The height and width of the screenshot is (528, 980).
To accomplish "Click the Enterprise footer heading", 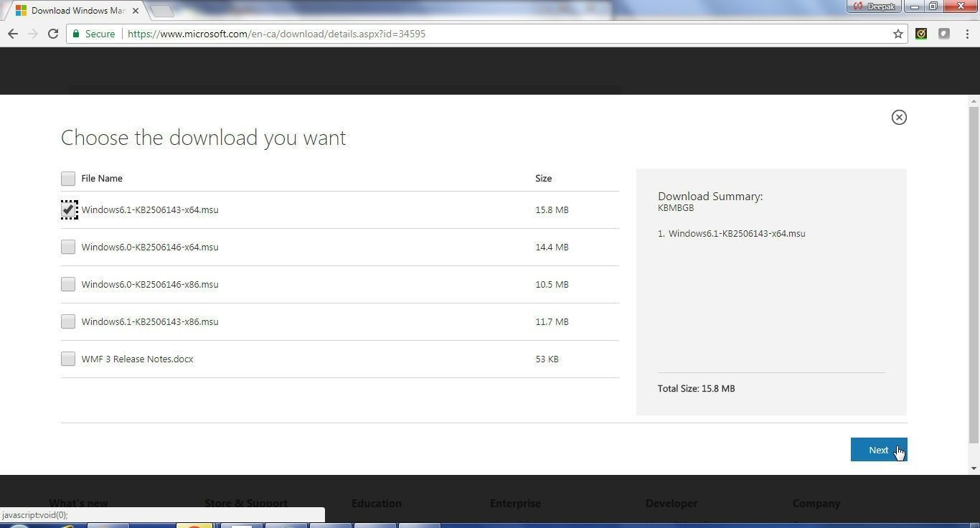I will click(x=515, y=503).
